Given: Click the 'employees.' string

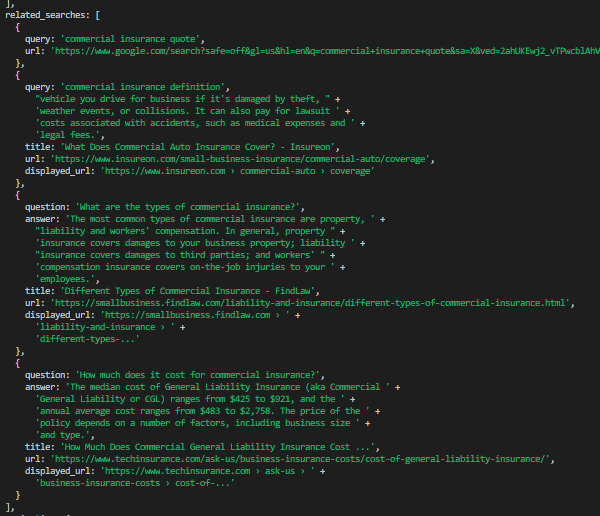Looking at the screenshot, I should coord(65,279).
